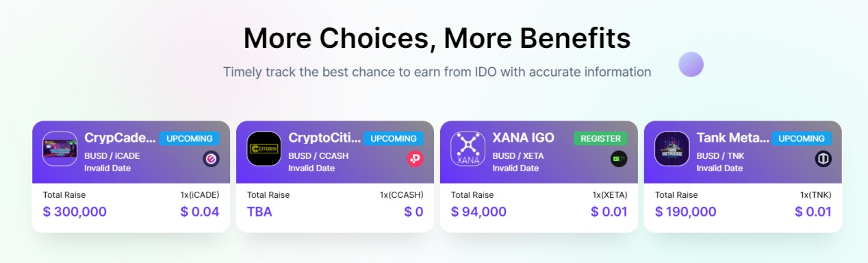Click the purple decorative circle near the heading
Image resolution: width=868 pixels, height=263 pixels.
coord(691,64)
